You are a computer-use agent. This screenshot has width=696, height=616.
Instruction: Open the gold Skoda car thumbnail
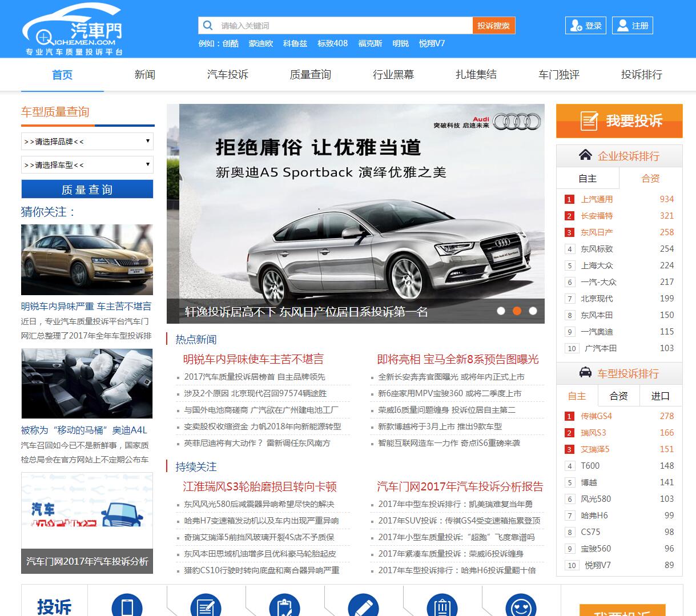pos(87,260)
